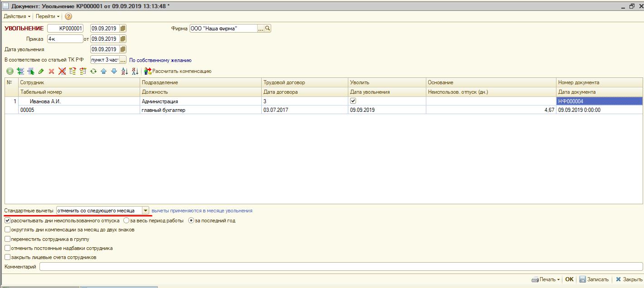Uncheck the Уволить checkbox for Иванова А.И.

353,101
